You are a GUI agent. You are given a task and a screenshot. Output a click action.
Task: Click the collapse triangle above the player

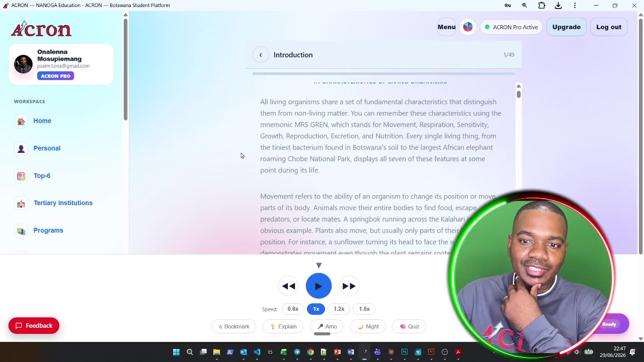click(x=318, y=265)
